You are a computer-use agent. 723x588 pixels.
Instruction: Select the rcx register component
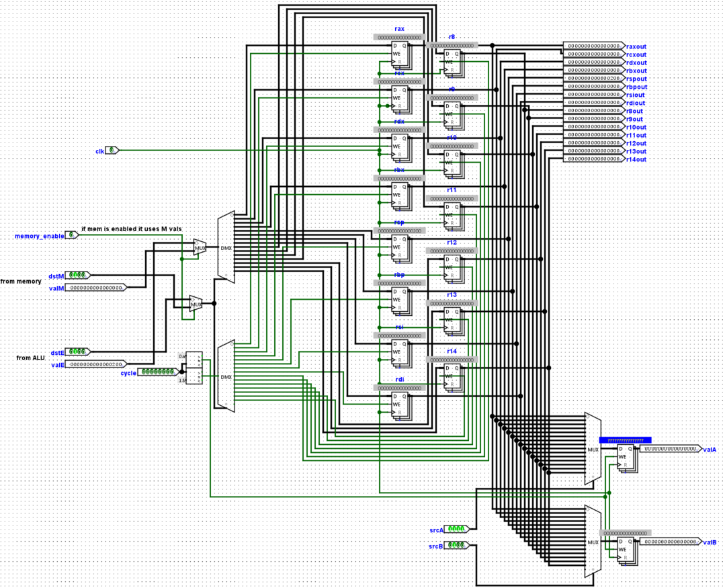[400, 99]
